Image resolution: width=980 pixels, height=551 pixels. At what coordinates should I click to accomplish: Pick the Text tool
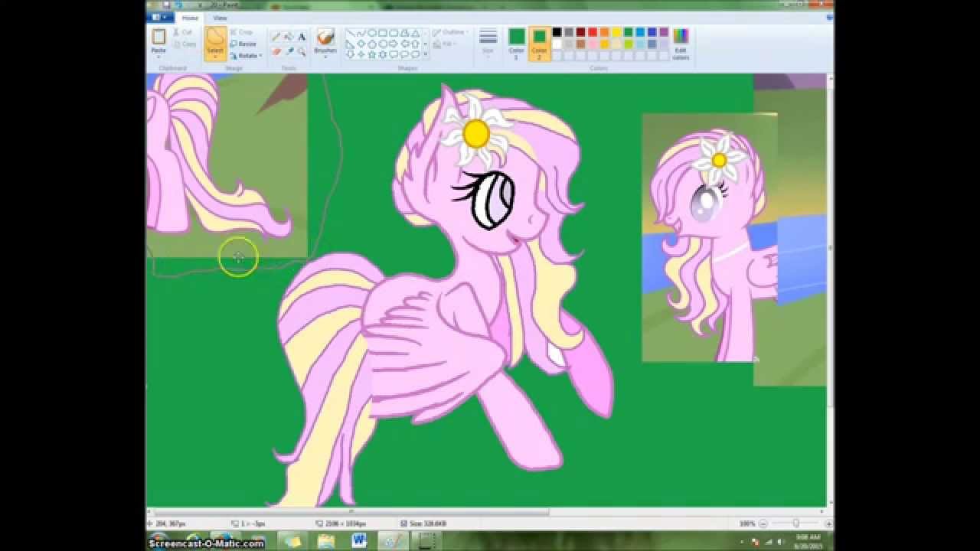302,37
